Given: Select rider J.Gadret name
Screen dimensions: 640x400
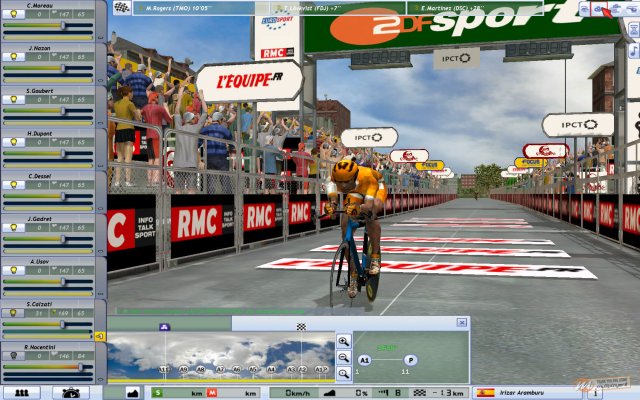Looking at the screenshot, I should click(x=40, y=219).
